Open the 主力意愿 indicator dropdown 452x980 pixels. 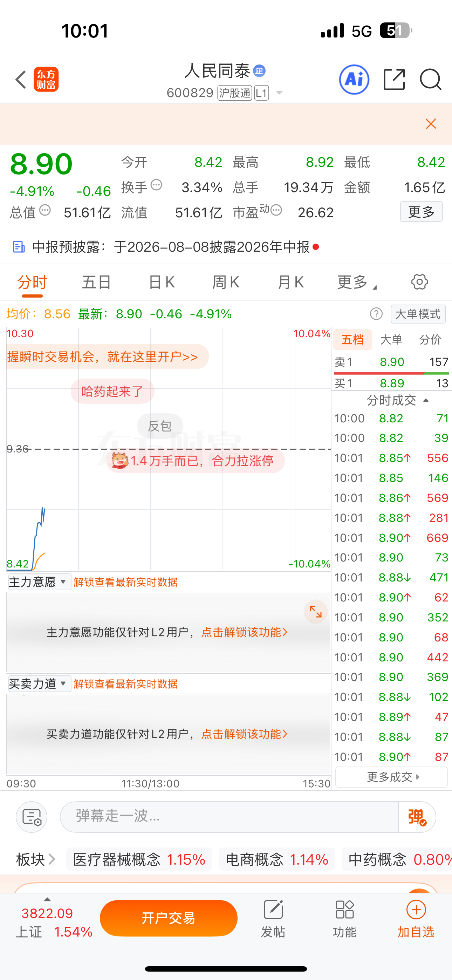pyautogui.click(x=40, y=582)
